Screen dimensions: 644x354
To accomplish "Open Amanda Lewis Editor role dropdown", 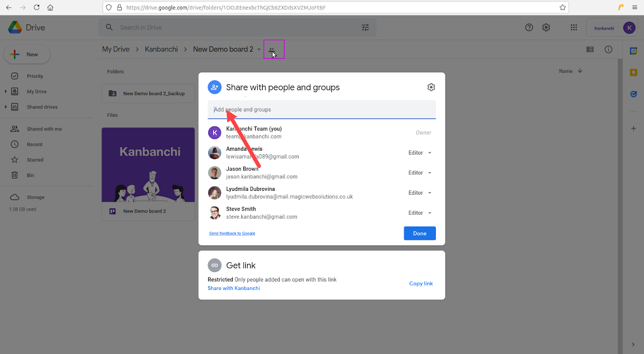I will click(x=420, y=153).
